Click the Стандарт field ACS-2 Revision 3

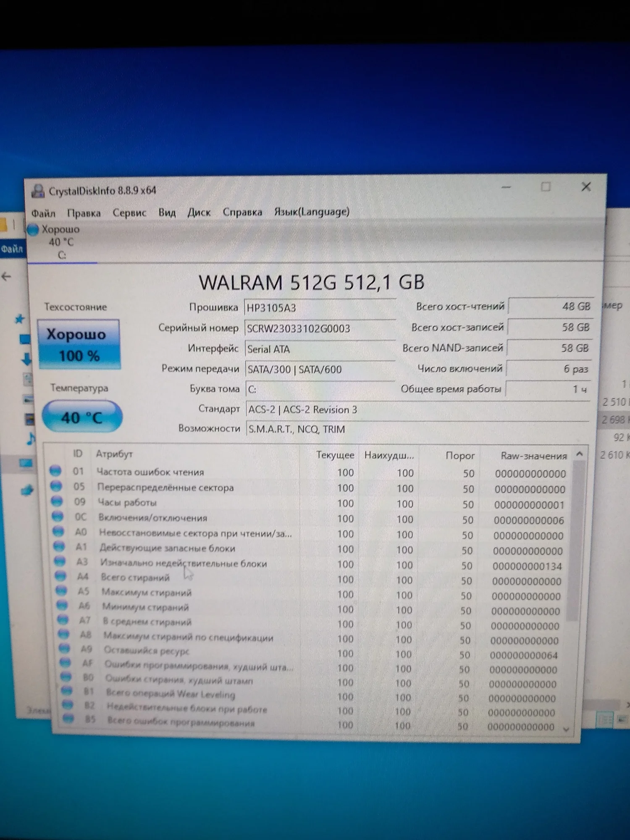(x=418, y=409)
